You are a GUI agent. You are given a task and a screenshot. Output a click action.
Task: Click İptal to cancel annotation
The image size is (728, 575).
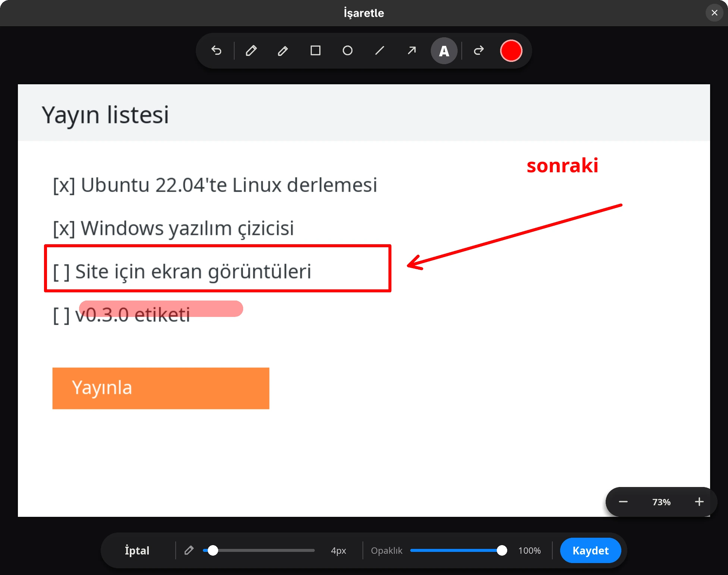(x=137, y=550)
